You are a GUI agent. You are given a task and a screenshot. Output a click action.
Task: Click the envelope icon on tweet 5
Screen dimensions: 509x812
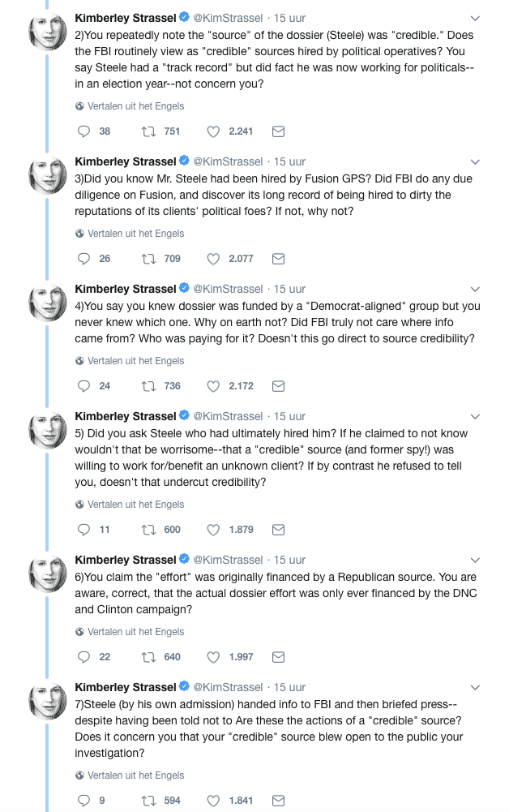click(x=278, y=530)
